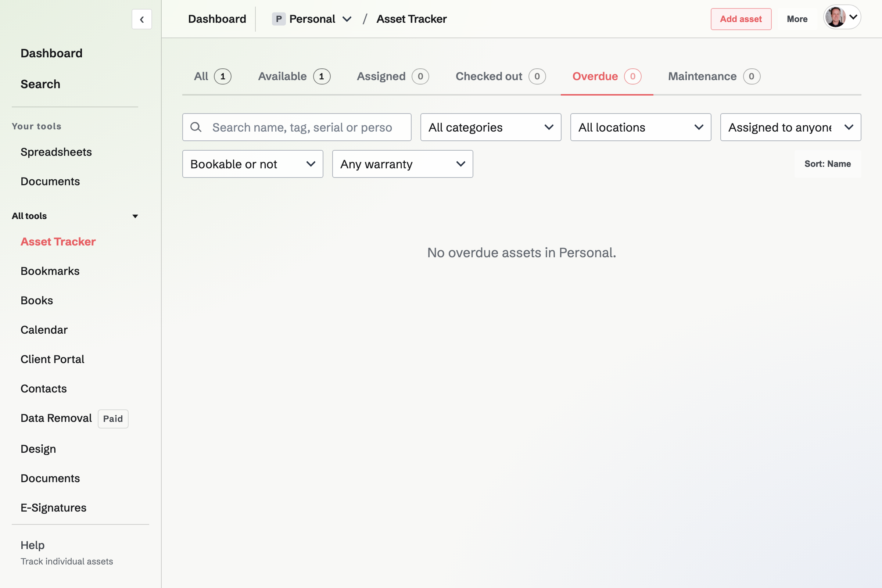Image resolution: width=882 pixels, height=588 pixels.
Task: Switch to the Assigned tab
Action: [x=392, y=76]
